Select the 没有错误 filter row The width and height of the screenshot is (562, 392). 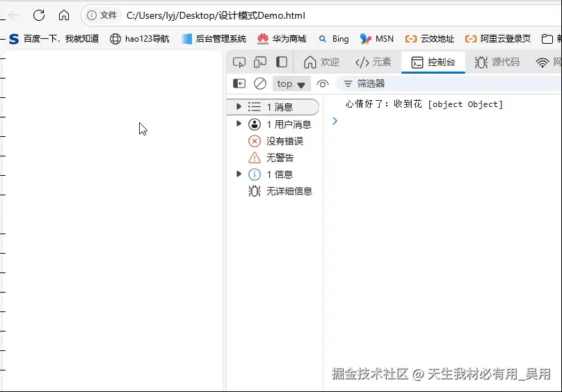tap(273, 141)
